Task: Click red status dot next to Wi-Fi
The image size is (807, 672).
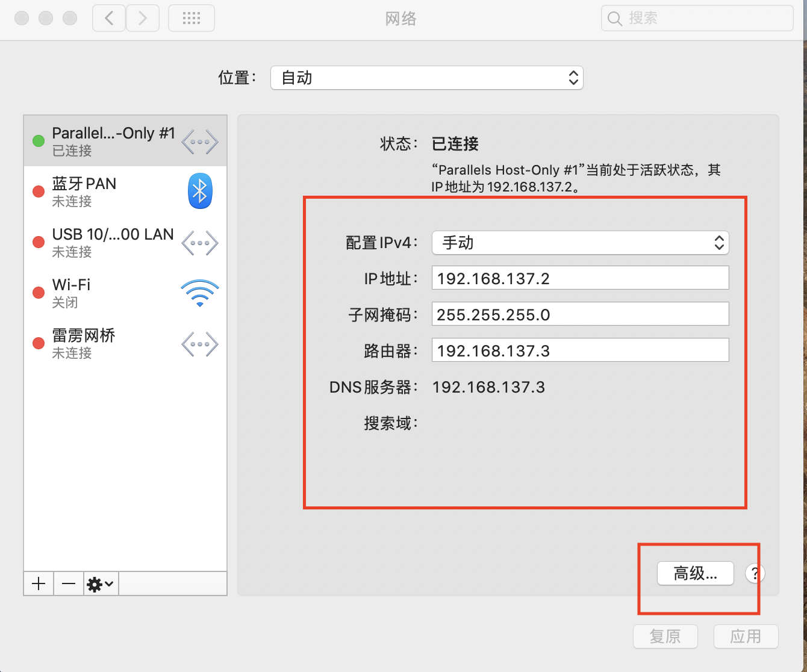Action: click(x=39, y=293)
